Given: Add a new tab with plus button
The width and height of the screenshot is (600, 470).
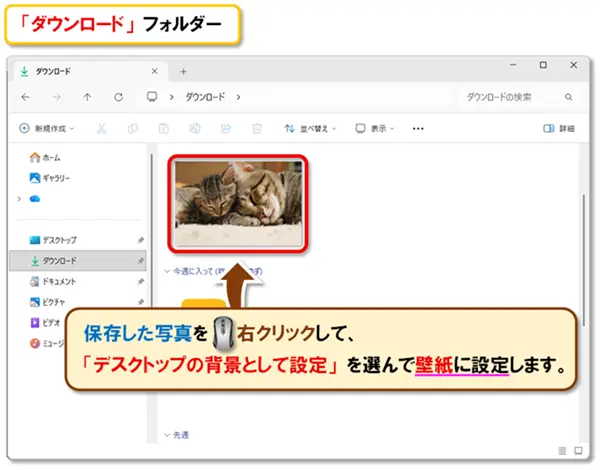Looking at the screenshot, I should point(183,71).
